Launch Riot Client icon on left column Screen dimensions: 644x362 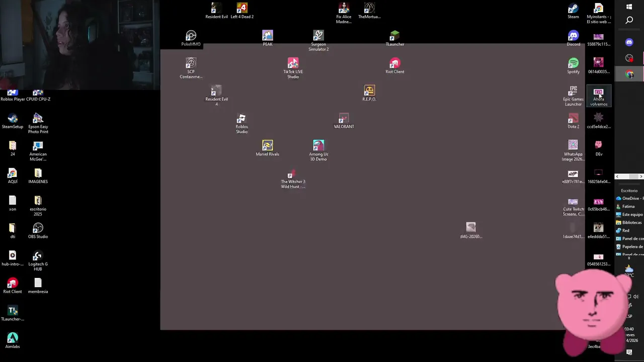coord(13,286)
